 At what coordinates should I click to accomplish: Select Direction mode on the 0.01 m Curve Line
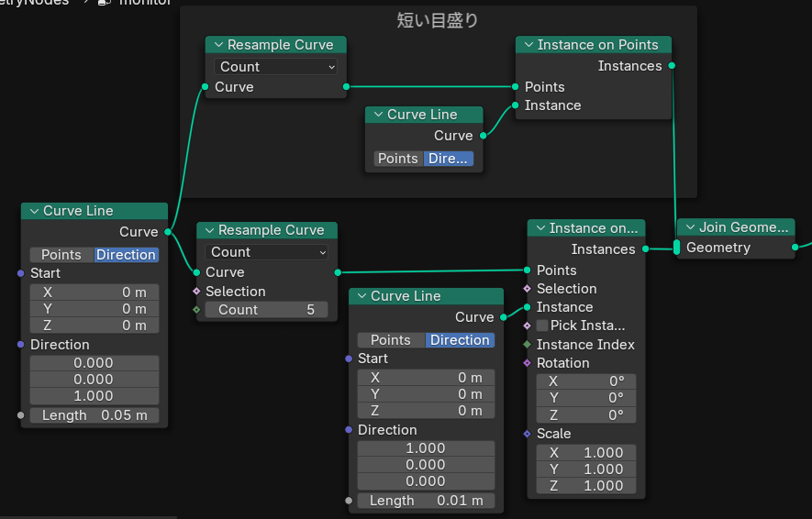click(x=460, y=340)
